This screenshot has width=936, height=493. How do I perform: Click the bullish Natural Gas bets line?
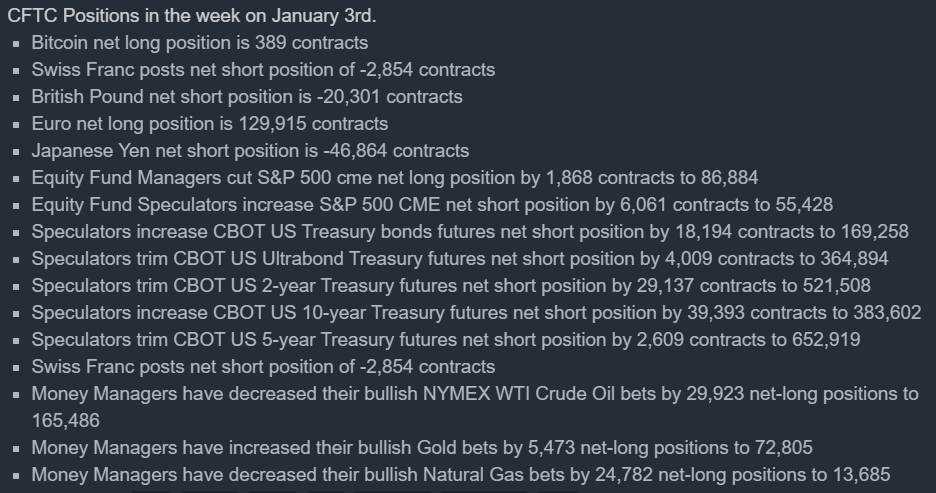(x=460, y=475)
